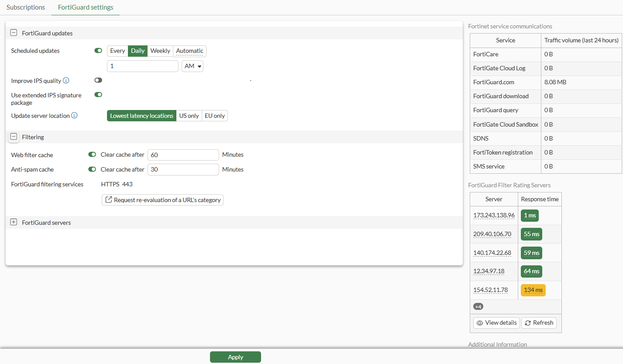The width and height of the screenshot is (623, 364).
Task: Open the AM/PM dropdown
Action: point(193,66)
